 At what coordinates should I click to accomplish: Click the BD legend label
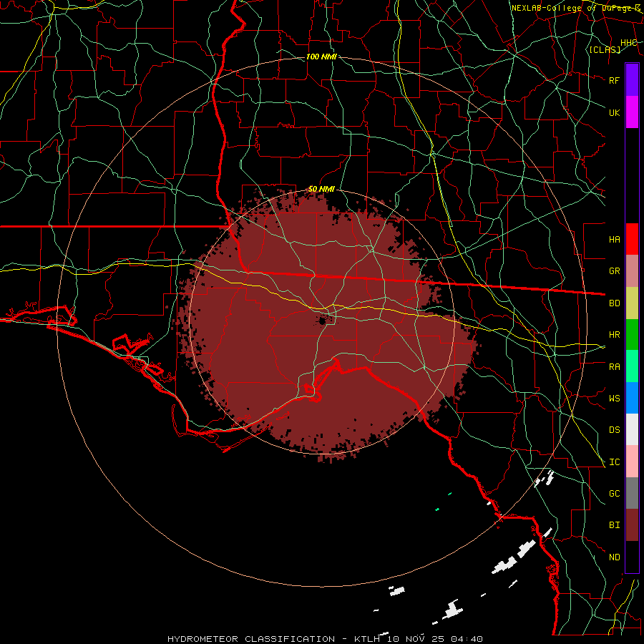pyautogui.click(x=615, y=303)
